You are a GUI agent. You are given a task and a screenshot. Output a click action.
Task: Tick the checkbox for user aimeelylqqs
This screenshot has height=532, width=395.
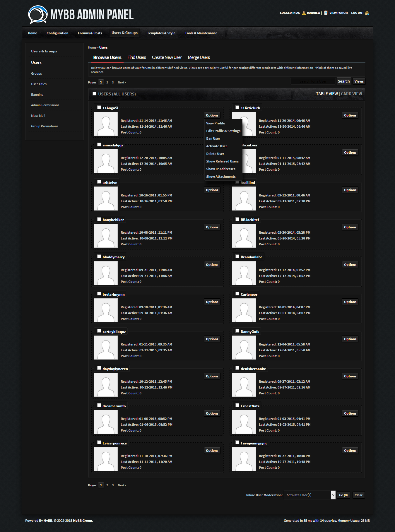pos(99,145)
